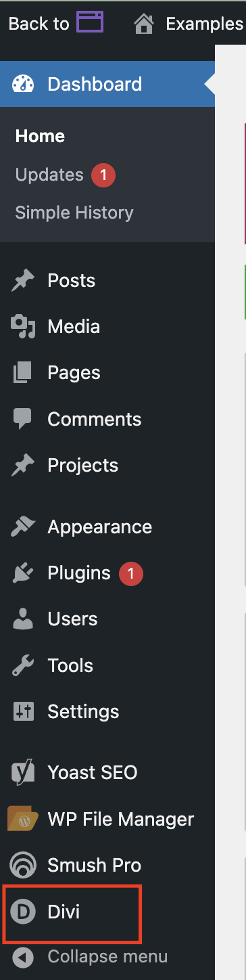
Task: Click the Appearance paintbrush icon
Action: click(23, 527)
